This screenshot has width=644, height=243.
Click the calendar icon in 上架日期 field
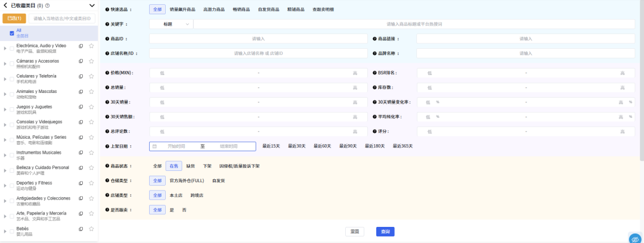(x=154, y=146)
